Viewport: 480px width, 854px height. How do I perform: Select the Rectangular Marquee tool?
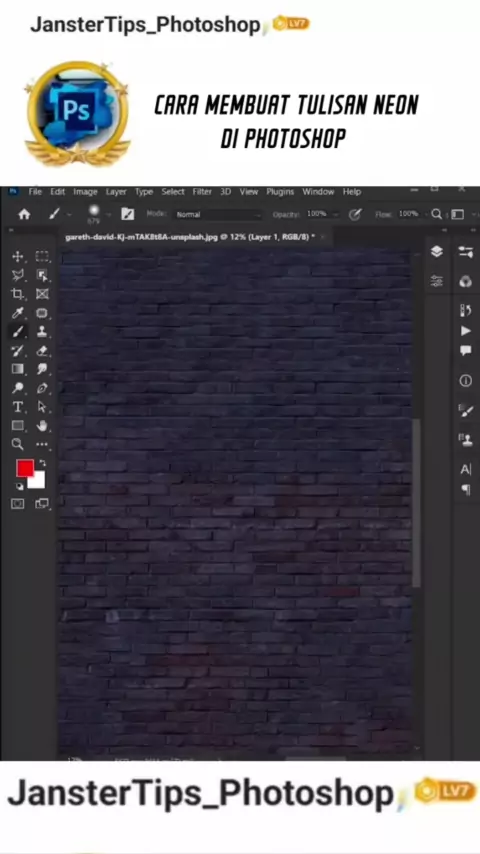click(x=42, y=256)
